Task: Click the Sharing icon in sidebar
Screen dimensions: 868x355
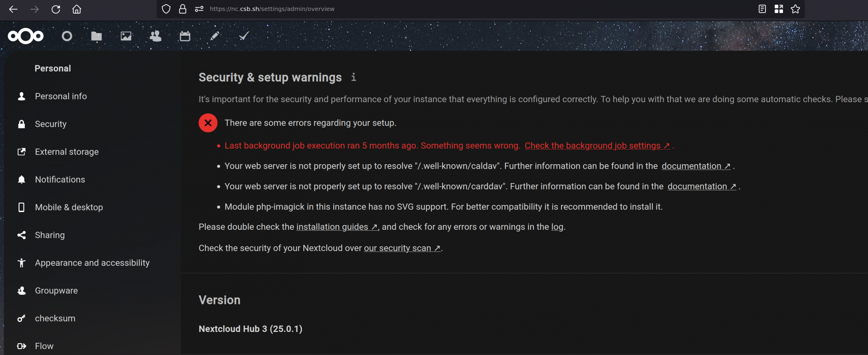Action: tap(21, 235)
